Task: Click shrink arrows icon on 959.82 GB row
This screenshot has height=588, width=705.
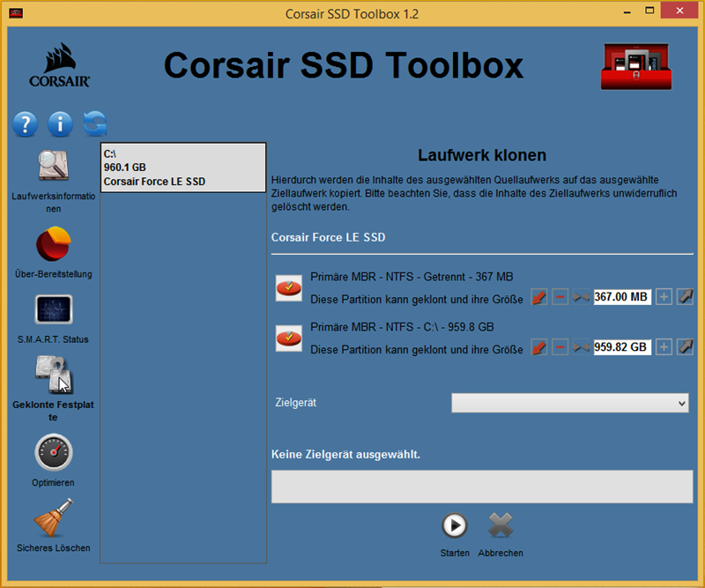Action: pos(581,347)
